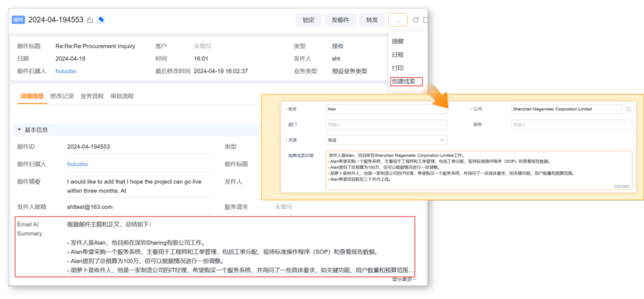Click the 公司 input with Shenzhen Magemeter

567,109
